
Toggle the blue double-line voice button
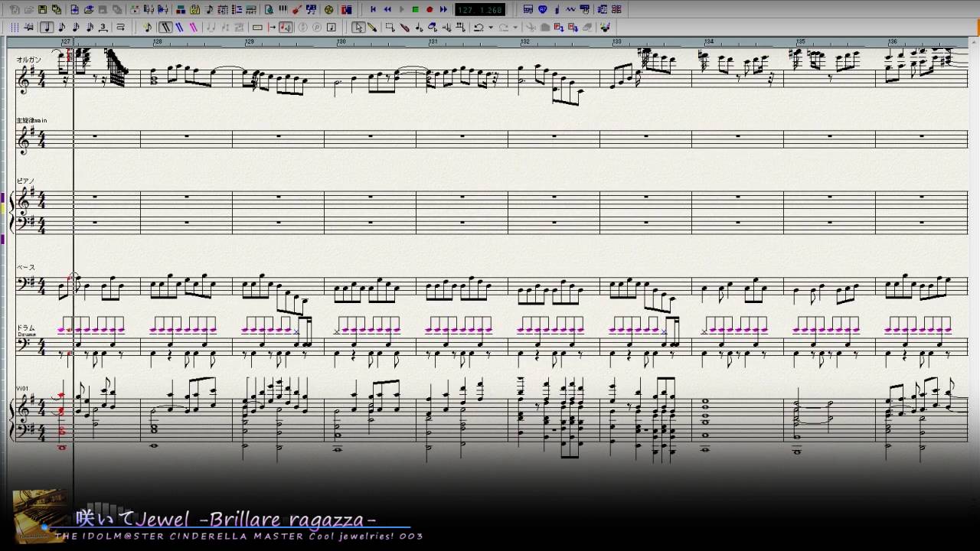[x=178, y=28]
